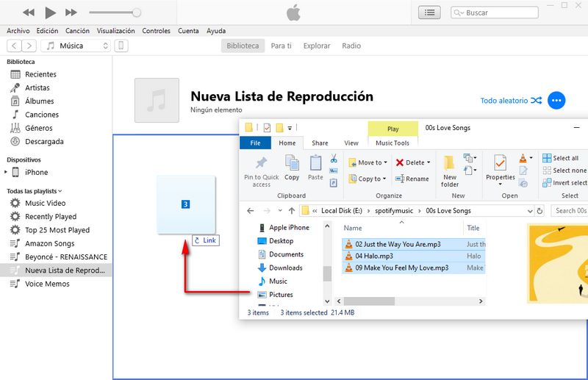Adjust the iTunes volume slider knob
The width and height of the screenshot is (588, 380).
137,12
